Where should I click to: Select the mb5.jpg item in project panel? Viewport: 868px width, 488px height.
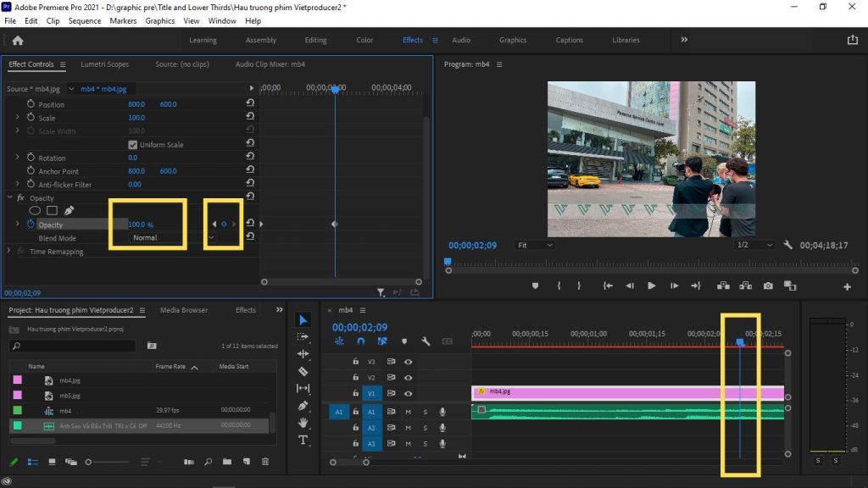70,396
